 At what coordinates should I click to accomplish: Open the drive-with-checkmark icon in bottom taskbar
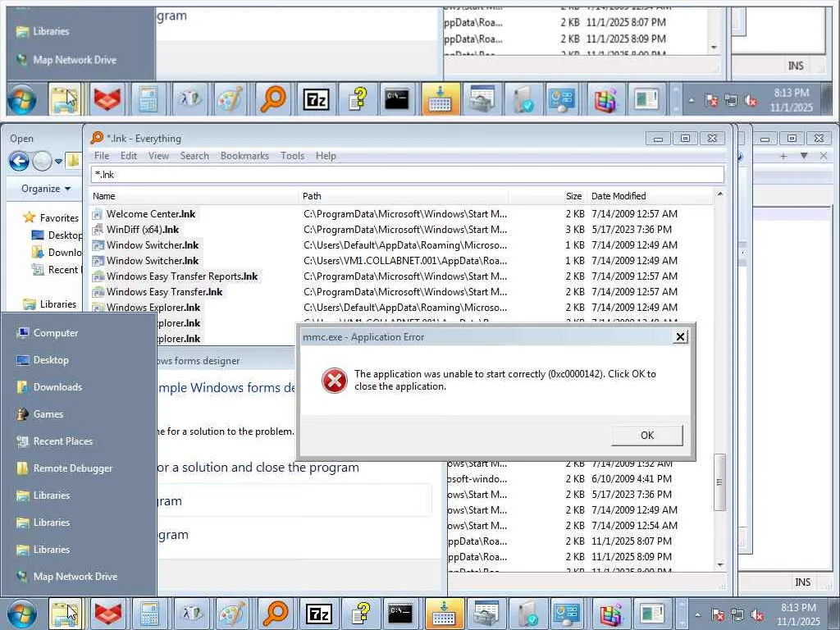point(527,614)
